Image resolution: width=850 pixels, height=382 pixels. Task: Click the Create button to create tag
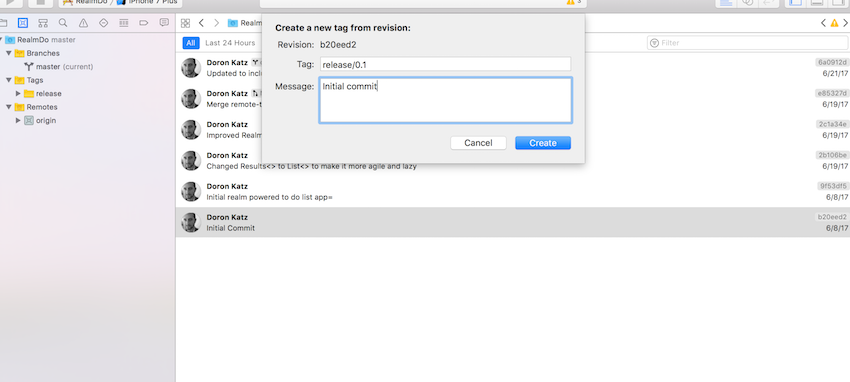point(543,143)
